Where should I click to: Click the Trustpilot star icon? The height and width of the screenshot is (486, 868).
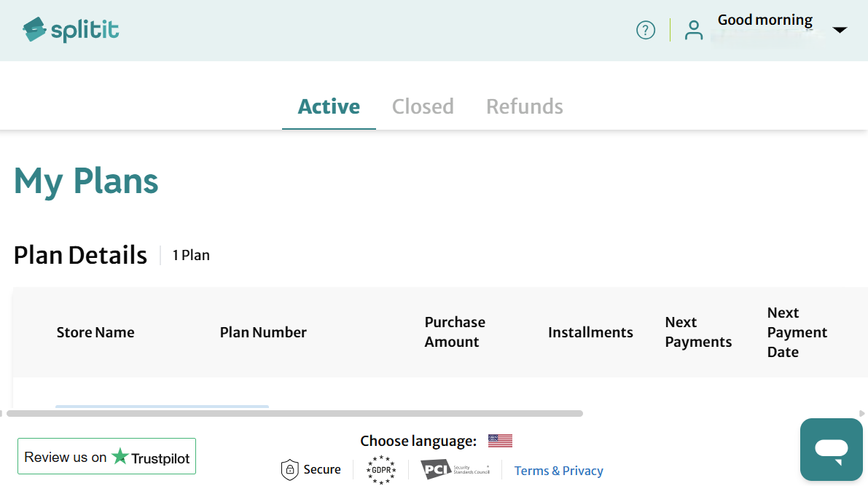tap(120, 457)
